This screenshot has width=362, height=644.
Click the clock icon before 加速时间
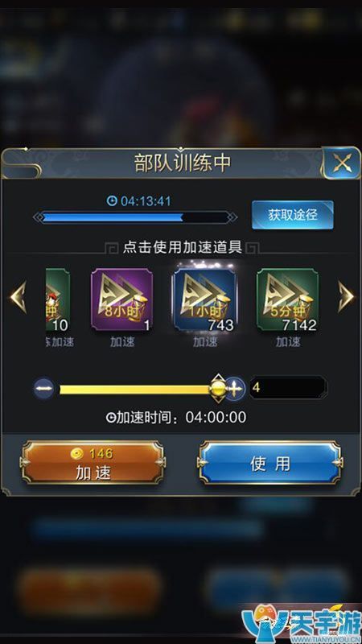point(111,418)
